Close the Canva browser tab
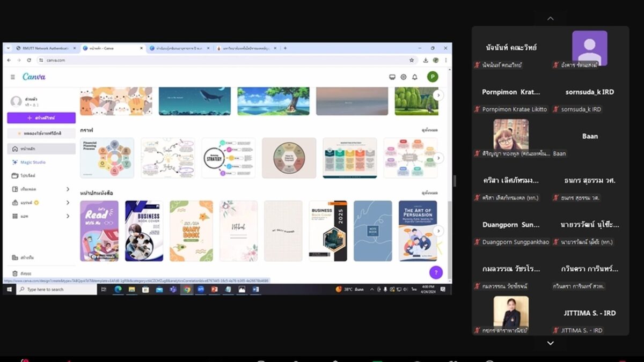Screen dimensions: 644x362 click(x=142, y=48)
